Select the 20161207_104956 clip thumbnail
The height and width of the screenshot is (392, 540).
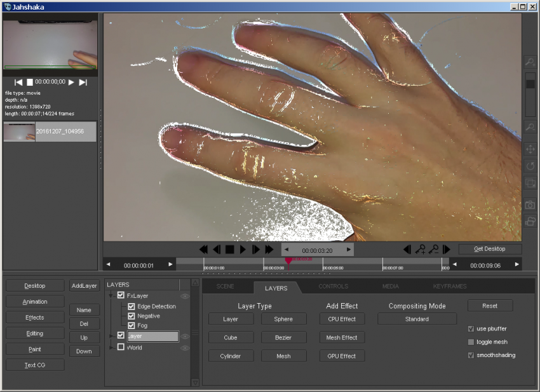click(x=19, y=132)
